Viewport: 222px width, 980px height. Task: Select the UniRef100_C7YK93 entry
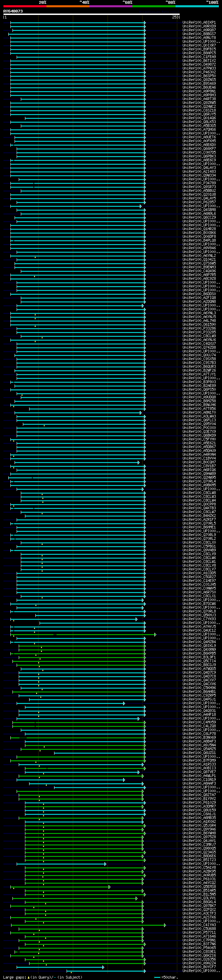(x=199, y=619)
